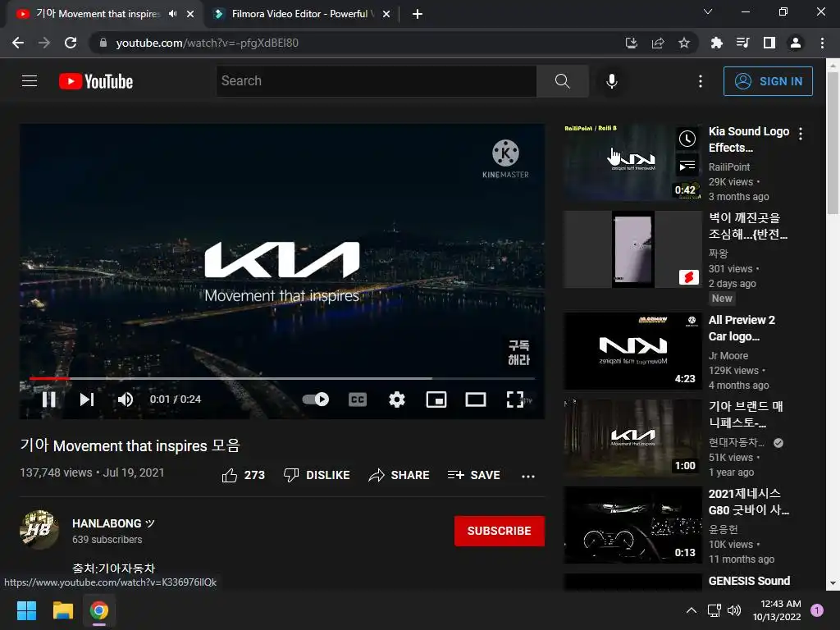Click SAVE to add to playlist
840x630 pixels.
point(474,475)
